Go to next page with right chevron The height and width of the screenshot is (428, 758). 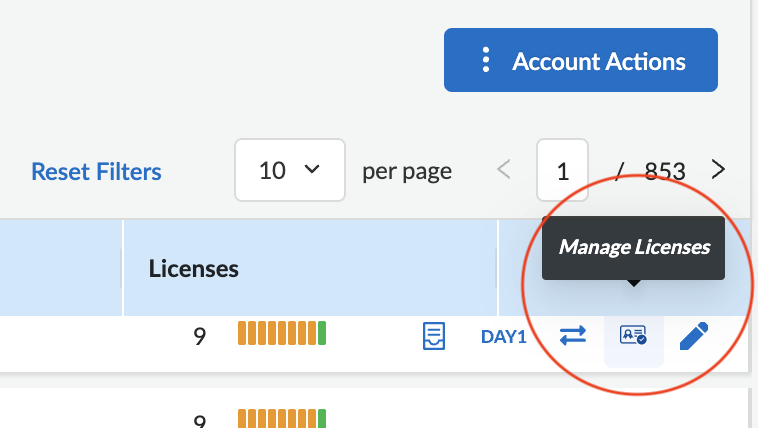(x=718, y=170)
